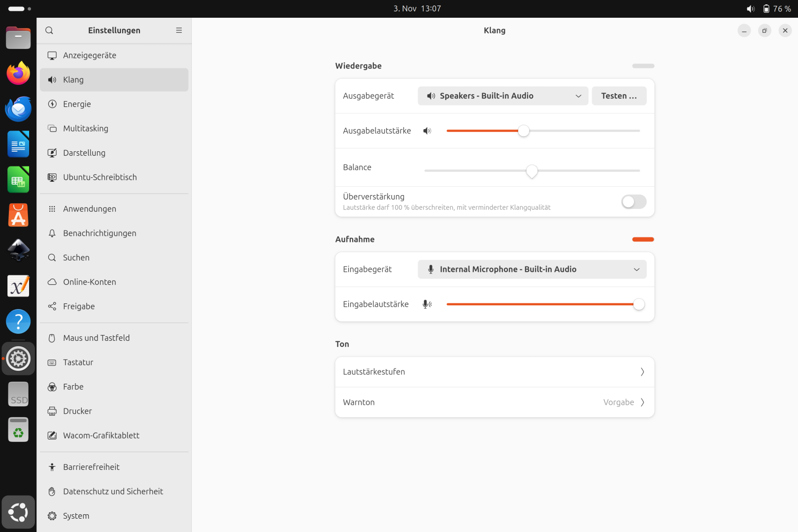This screenshot has height=532, width=798.
Task: Click the speaker icon next to Ausgabelautstärke
Action: coord(427,131)
